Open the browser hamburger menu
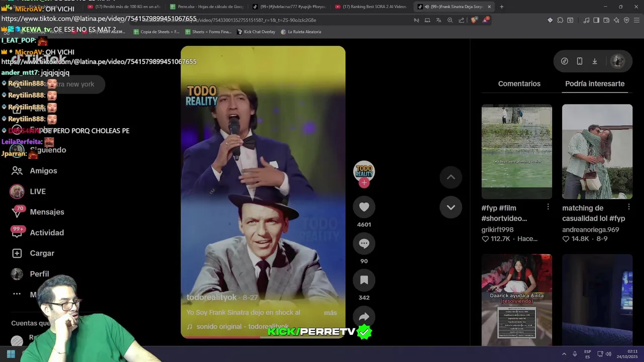This screenshot has height=362, width=644. click(x=636, y=20)
